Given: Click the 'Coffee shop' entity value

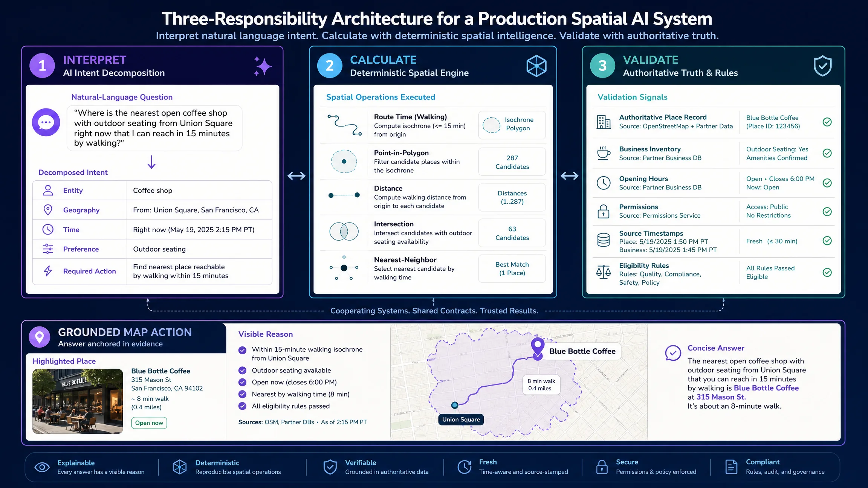Looking at the screenshot, I should (x=153, y=191).
